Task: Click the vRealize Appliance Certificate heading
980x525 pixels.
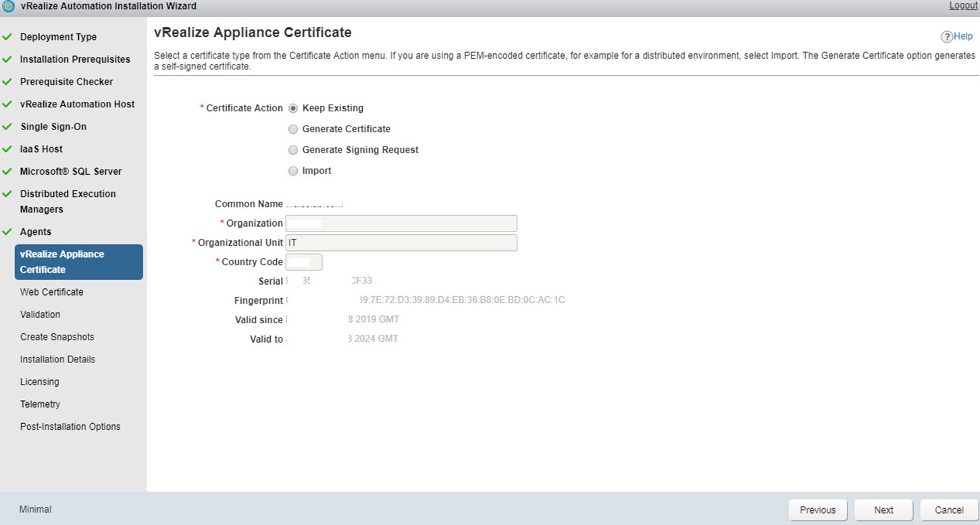Action: tap(253, 32)
